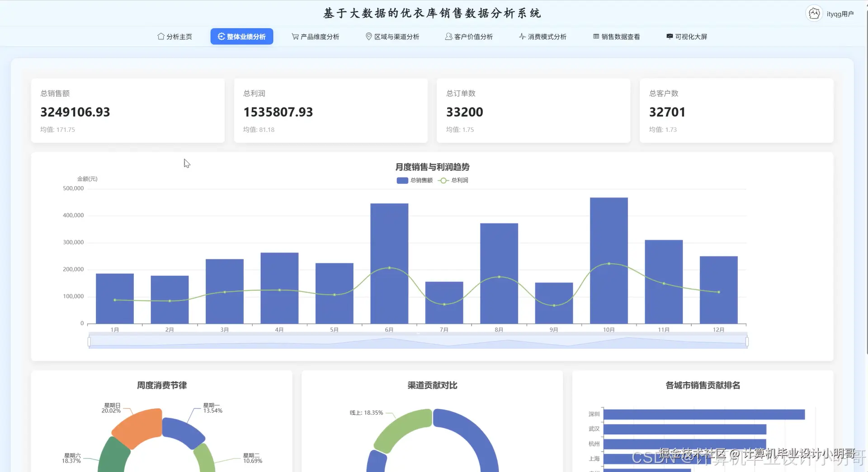Click the blue 星期一 donut segment
868x472 pixels.
coord(184,431)
